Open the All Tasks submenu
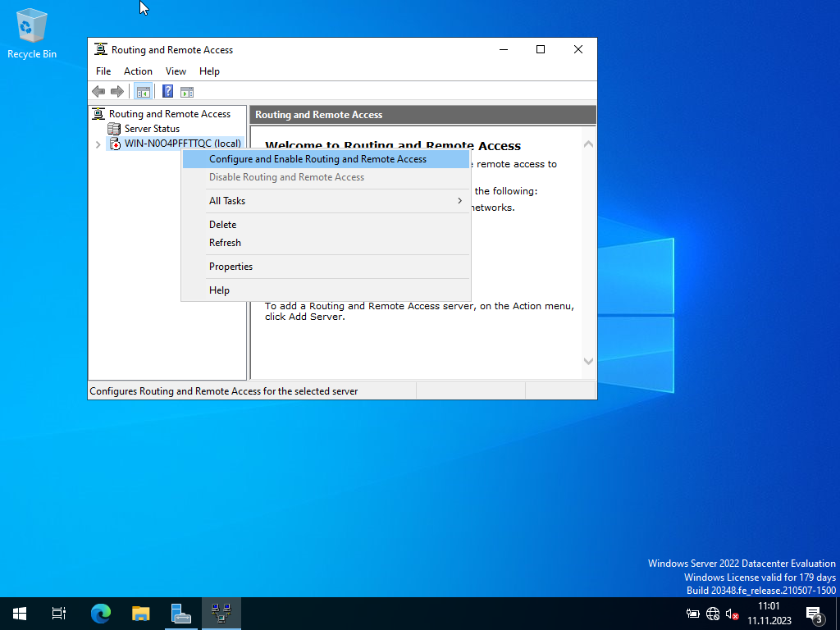The width and height of the screenshot is (840, 630). click(x=326, y=201)
